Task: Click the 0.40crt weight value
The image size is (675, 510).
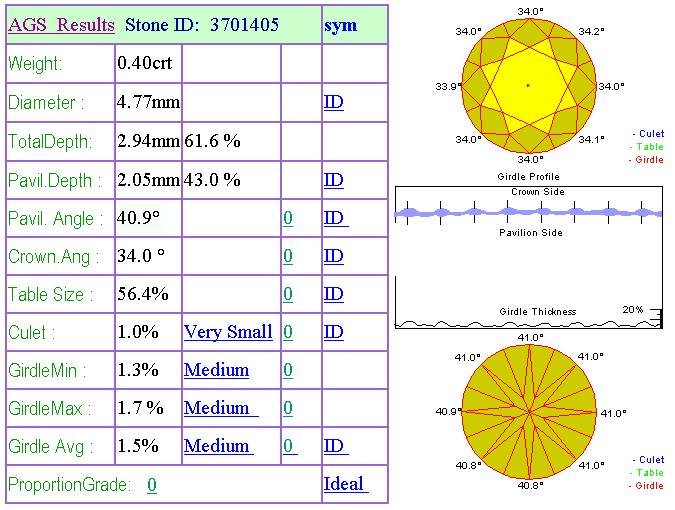Action: tap(145, 63)
